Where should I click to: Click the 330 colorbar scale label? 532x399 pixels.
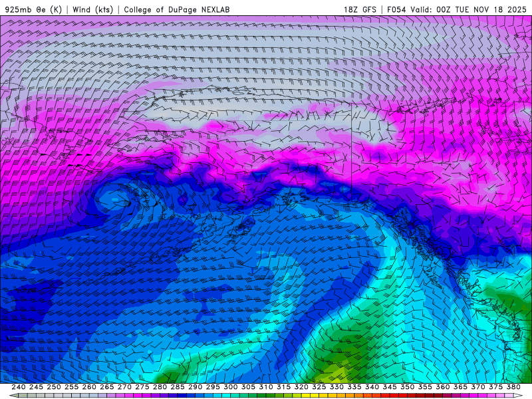pos(336,387)
